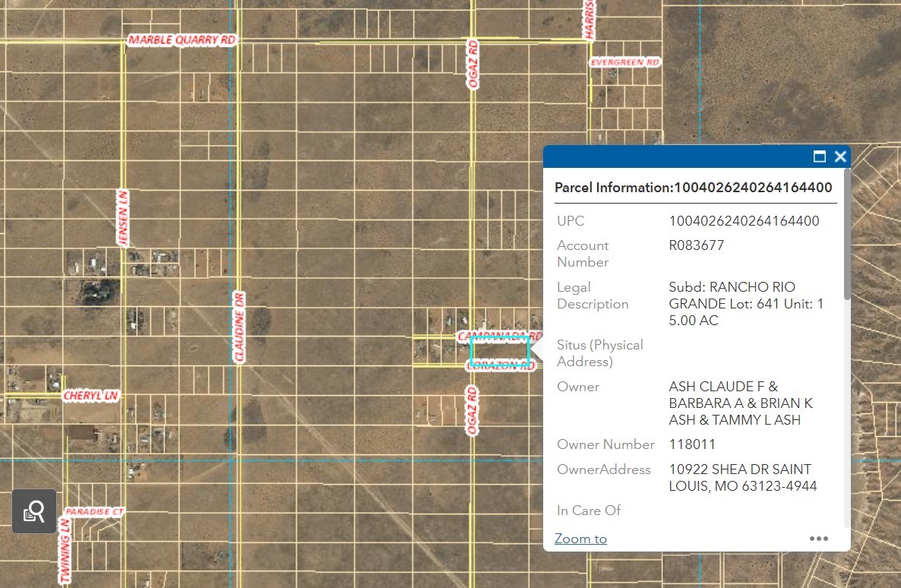Maximize the Parcel Information popup
Viewport: 901px width, 588px height.
(x=819, y=156)
